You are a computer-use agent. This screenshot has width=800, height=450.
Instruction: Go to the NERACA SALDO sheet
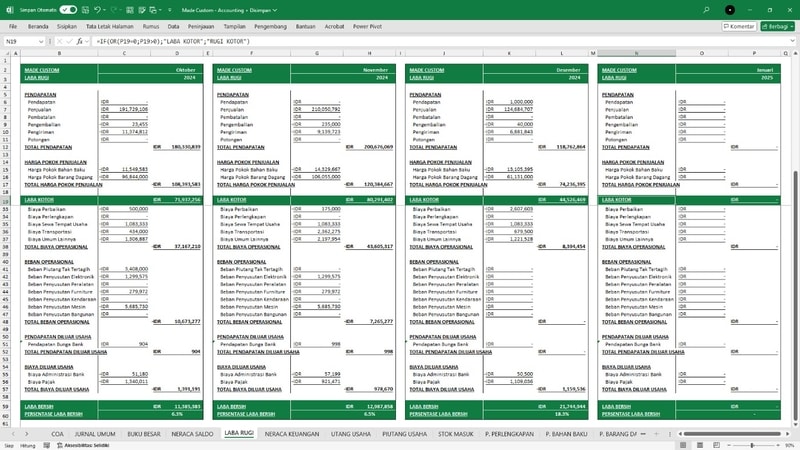pyautogui.click(x=192, y=434)
